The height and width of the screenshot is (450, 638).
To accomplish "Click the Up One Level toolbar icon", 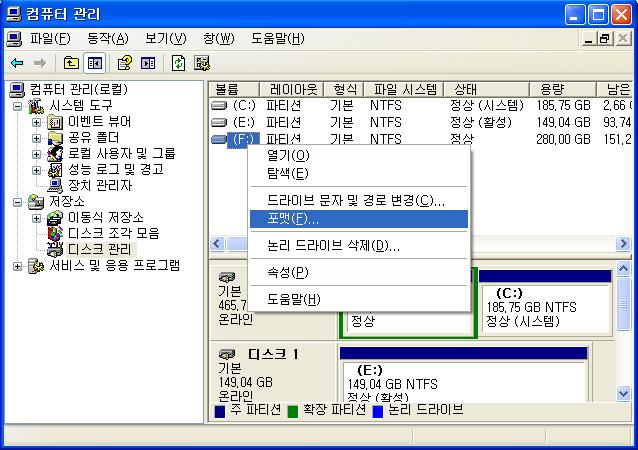I will pos(71,63).
